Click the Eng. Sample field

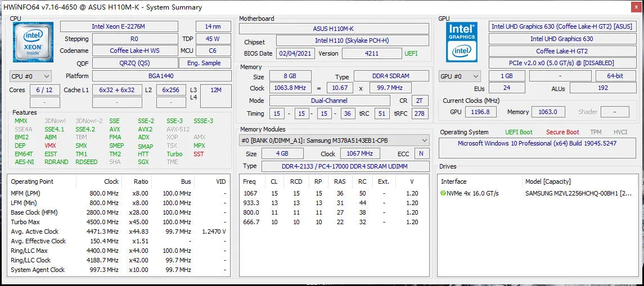pyautogui.click(x=205, y=63)
